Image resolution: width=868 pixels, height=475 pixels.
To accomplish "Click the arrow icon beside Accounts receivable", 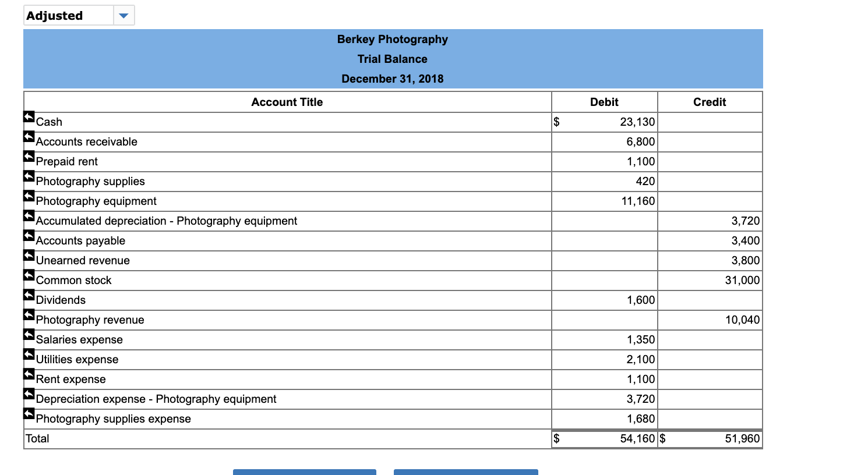I will point(29,137).
